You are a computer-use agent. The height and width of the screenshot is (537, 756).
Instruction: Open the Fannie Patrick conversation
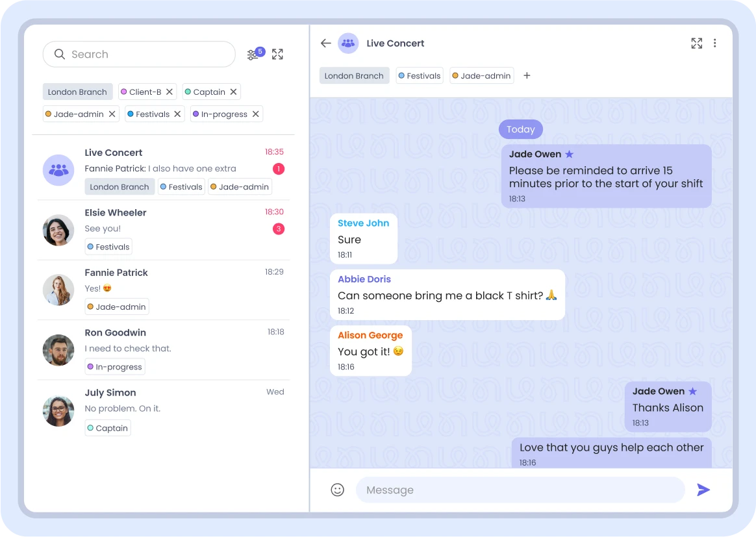point(162,288)
